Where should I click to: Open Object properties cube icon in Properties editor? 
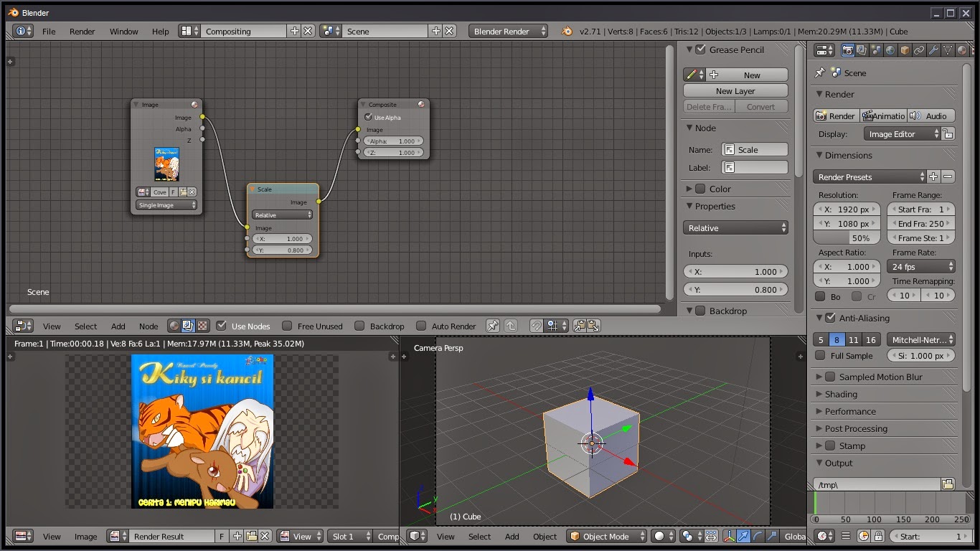click(x=905, y=50)
